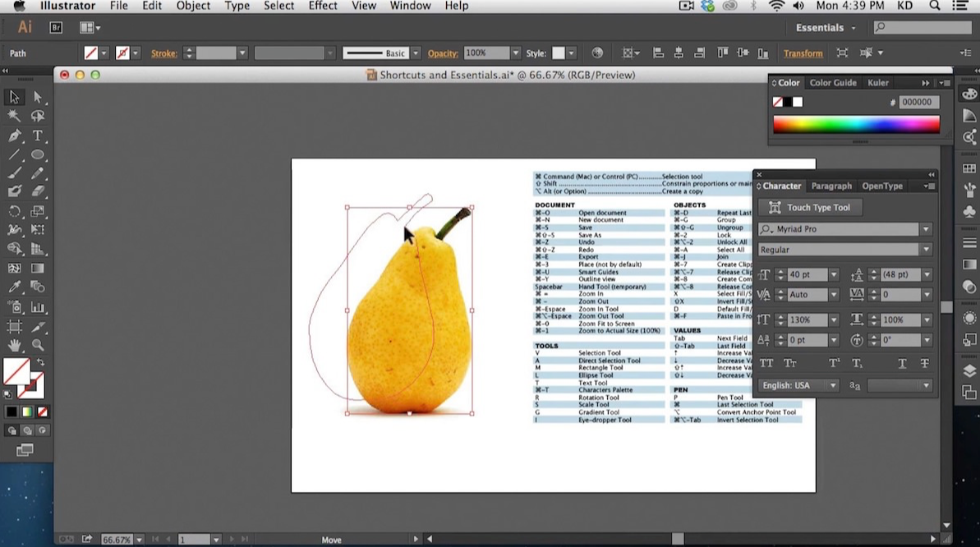The width and height of the screenshot is (980, 547).
Task: Open the Transform panel link
Action: pos(803,53)
